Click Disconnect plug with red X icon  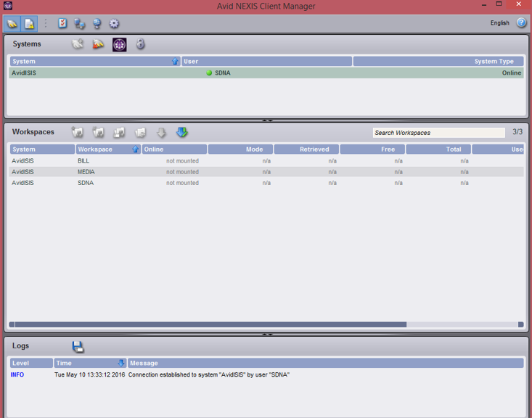[99, 44]
